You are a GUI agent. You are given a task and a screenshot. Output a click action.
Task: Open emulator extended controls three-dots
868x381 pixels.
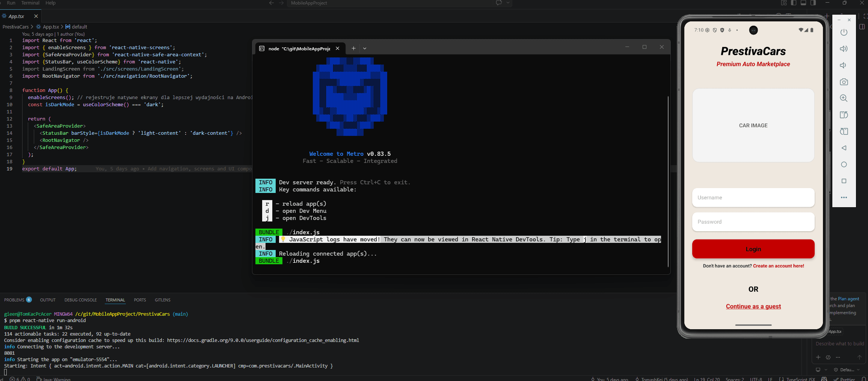[844, 197]
